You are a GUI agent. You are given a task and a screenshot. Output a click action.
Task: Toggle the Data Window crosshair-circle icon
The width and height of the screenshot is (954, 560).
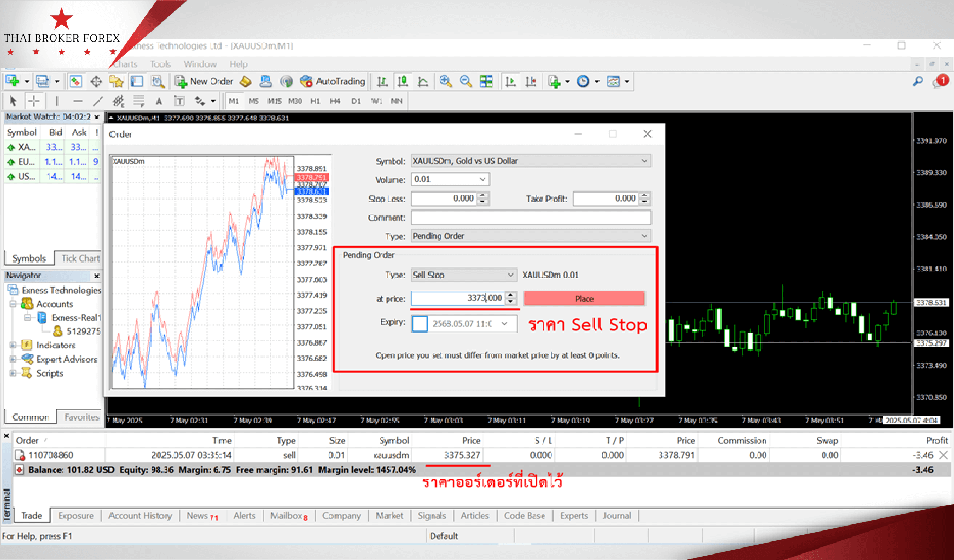coord(96,81)
